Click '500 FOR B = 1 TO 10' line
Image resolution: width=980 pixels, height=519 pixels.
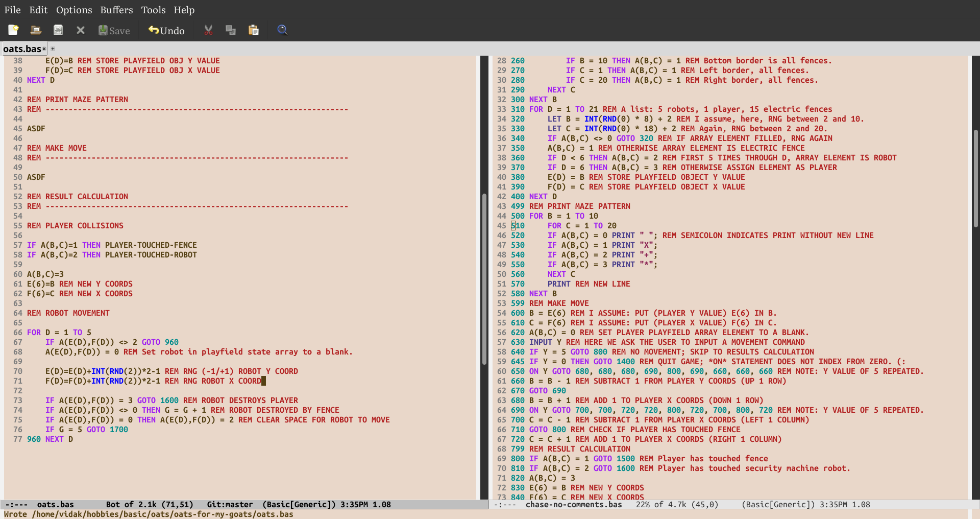coord(554,216)
